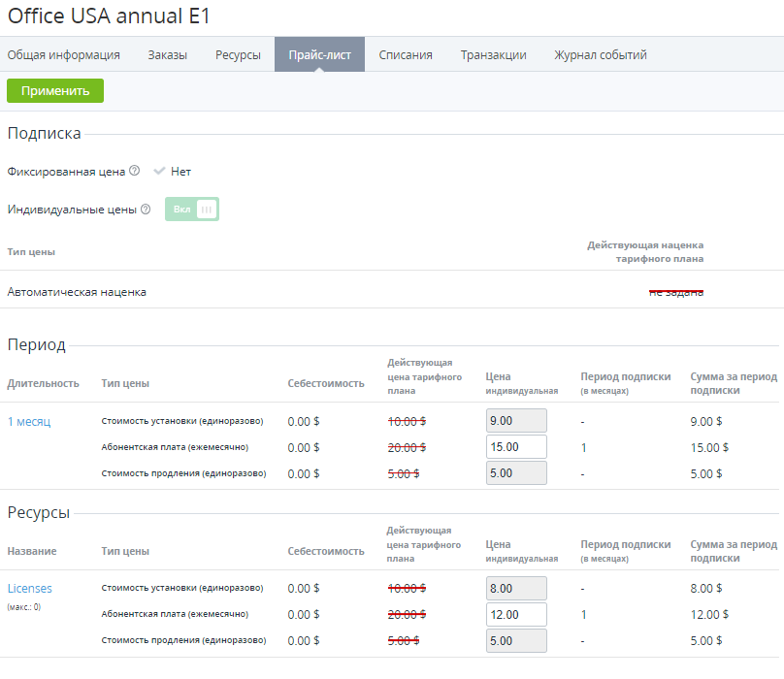Screen dimensions: 784x679
Task: Toggle the Индивидуальные цены switch
Action: [192, 209]
